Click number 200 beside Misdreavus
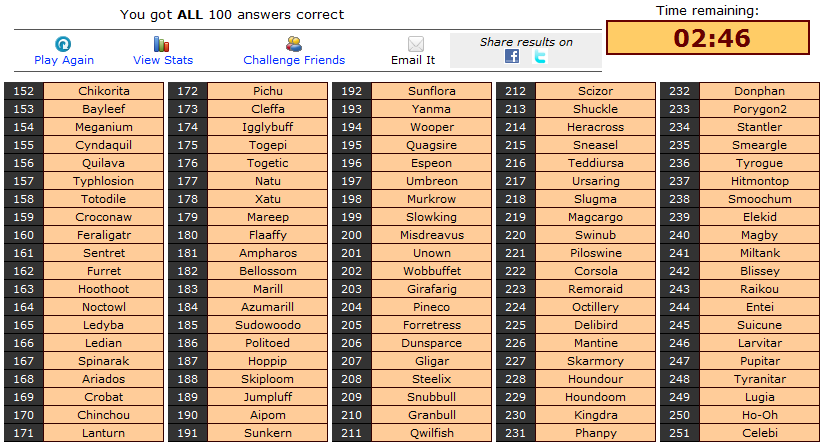 (351, 235)
